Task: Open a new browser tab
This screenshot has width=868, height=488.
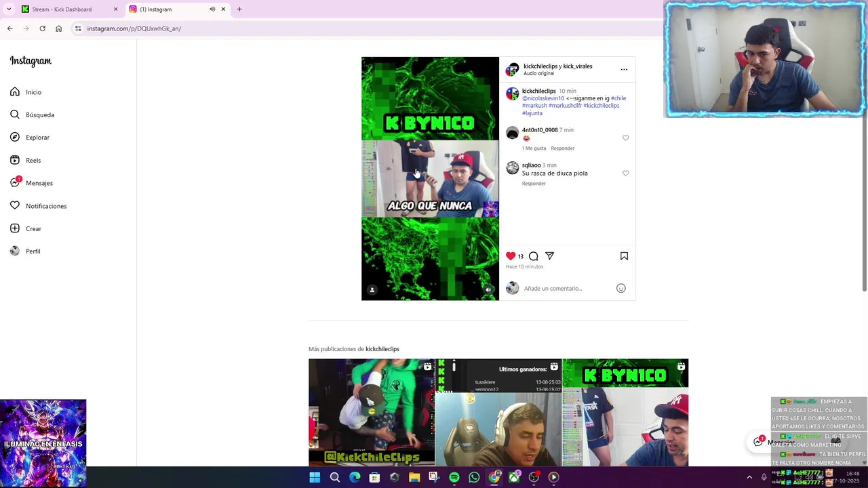Action: pos(239,9)
